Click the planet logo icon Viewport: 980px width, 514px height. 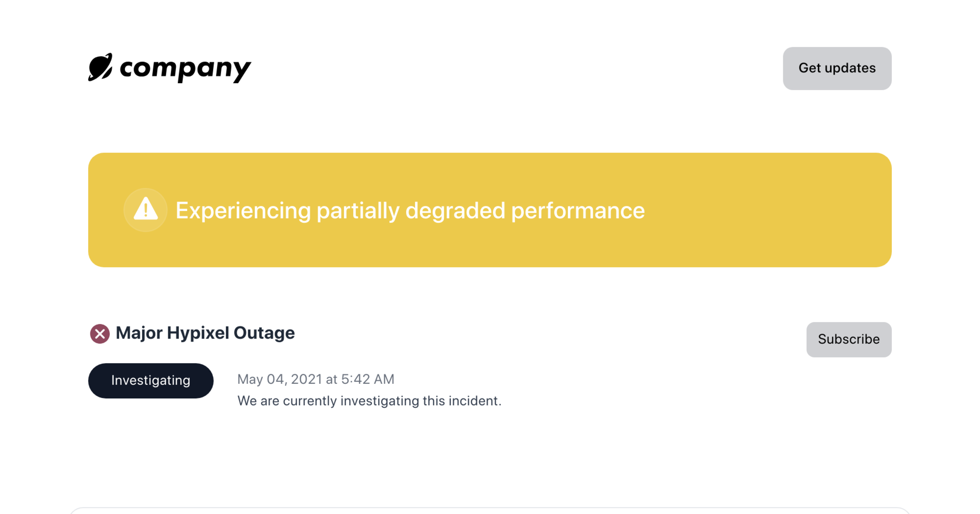pyautogui.click(x=100, y=67)
